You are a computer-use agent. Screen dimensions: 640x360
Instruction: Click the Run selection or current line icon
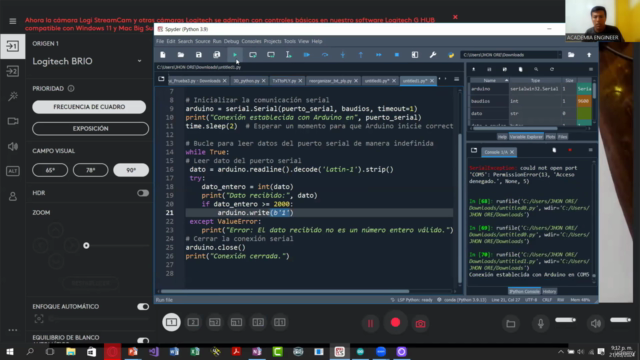[x=289, y=55]
